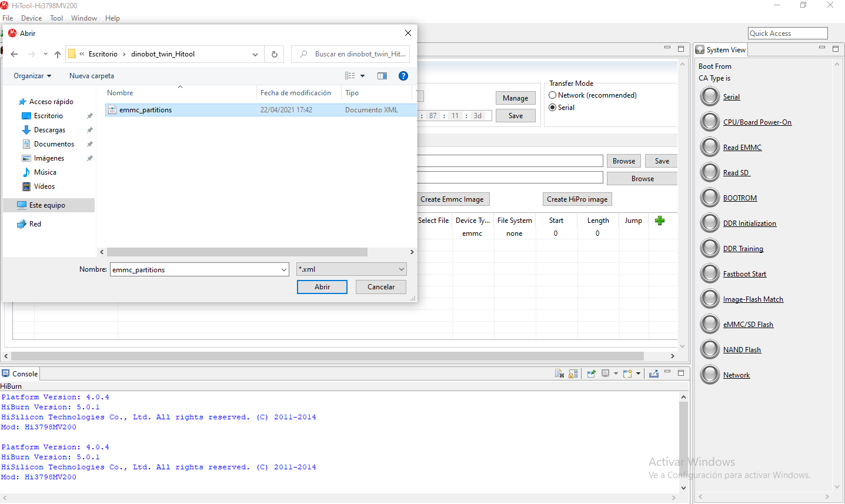
Task: Toggle the preview pane icon
Action: (x=382, y=76)
